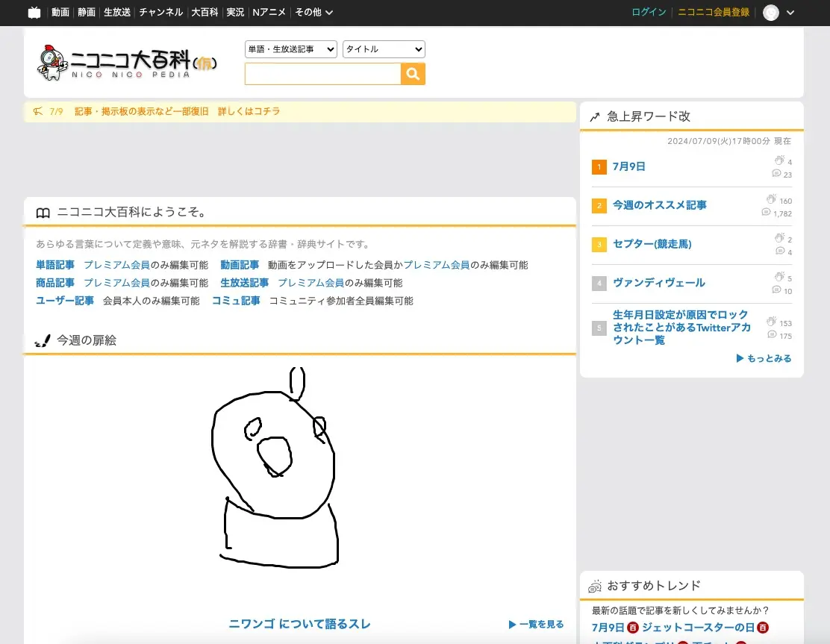Viewport: 830px width, 644px height.
Task: Focus the article search input field
Action: [323, 74]
